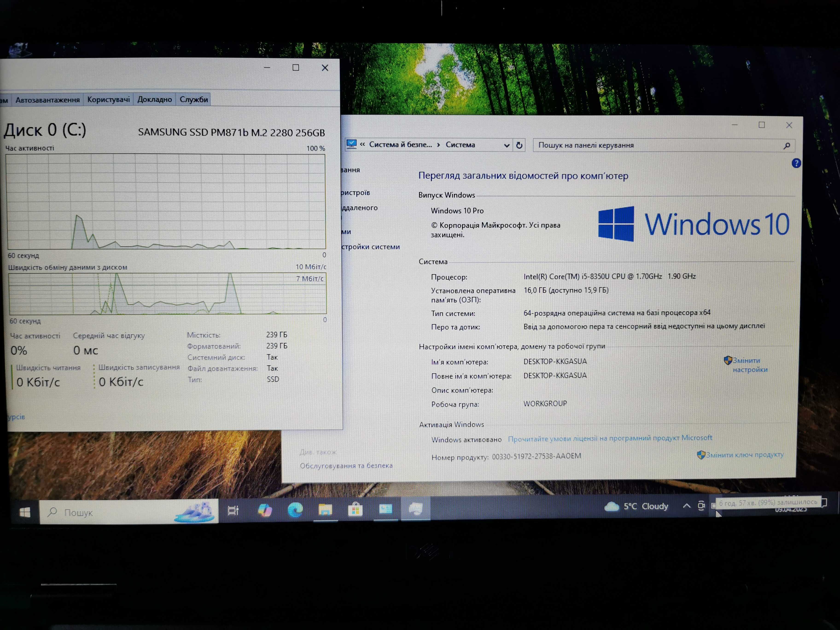
Task: Click the Місткість '239 ГБ' value
Action: (x=277, y=335)
